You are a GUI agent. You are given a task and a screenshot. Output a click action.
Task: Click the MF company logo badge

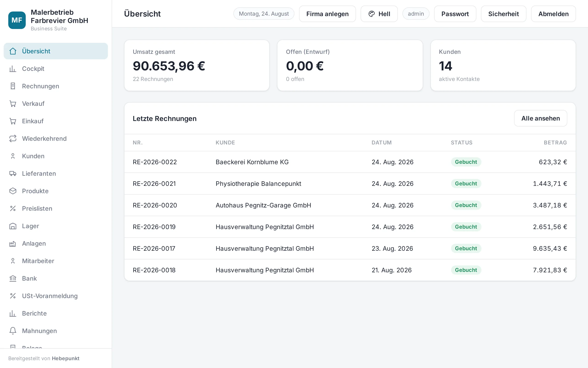coord(17,20)
